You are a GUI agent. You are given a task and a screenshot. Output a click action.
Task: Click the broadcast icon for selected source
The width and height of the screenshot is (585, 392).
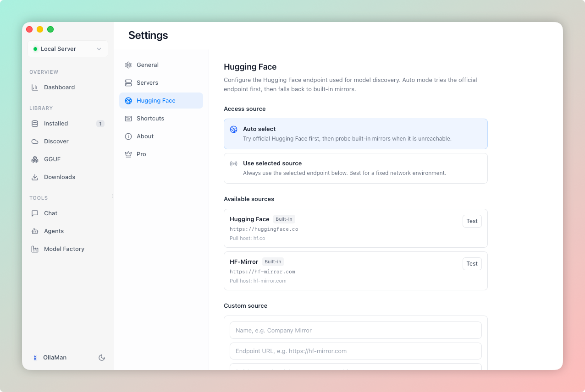click(234, 164)
